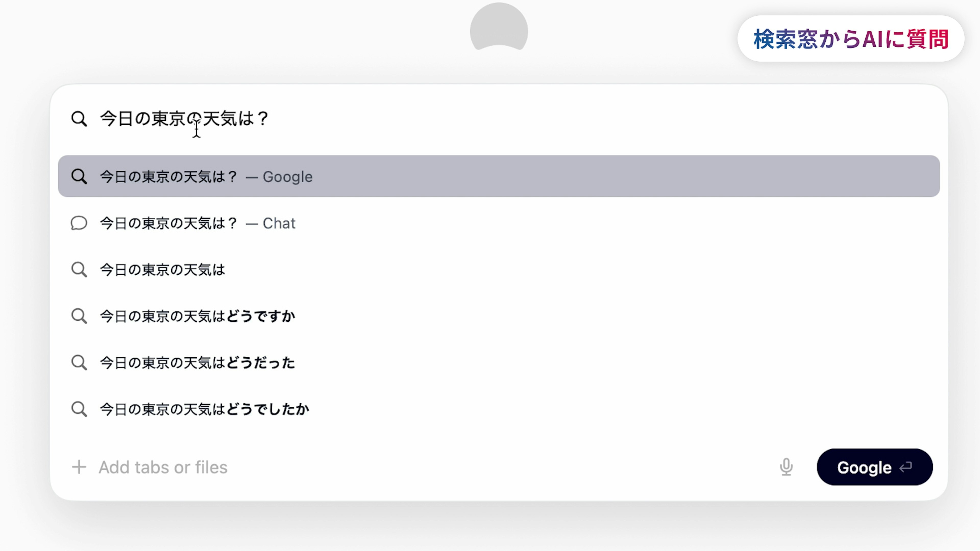
Task: Click the chat bubble icon in suggestions
Action: pos(79,223)
